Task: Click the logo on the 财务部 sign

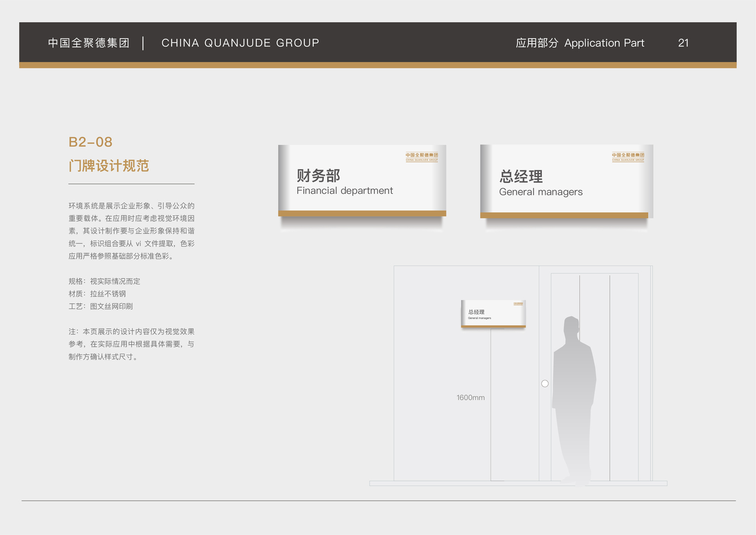Action: tap(422, 157)
